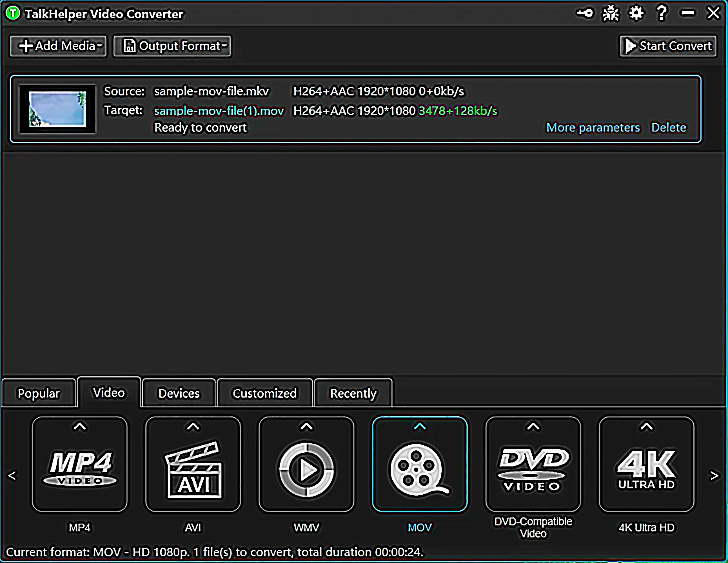Select the WMV play-circle format icon

tap(306, 470)
